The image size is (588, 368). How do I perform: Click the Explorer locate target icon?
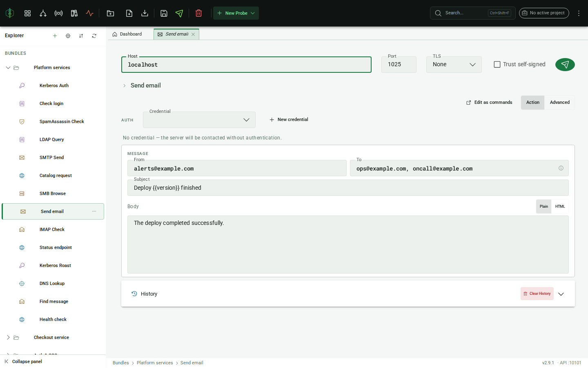(x=68, y=36)
